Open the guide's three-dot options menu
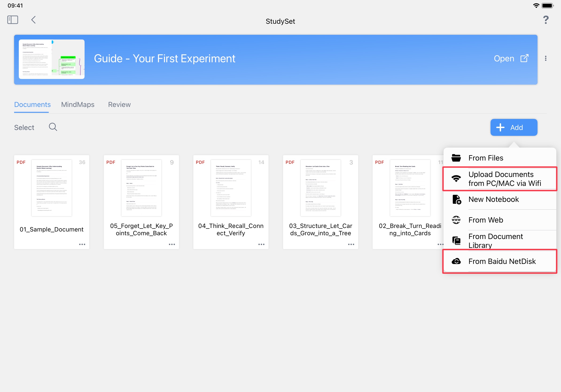 click(x=545, y=59)
